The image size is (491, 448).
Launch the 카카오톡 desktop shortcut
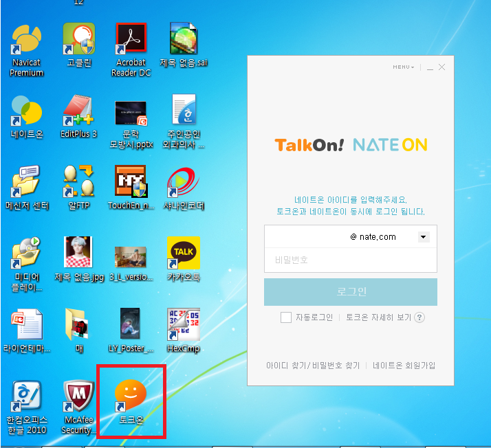pos(184,259)
